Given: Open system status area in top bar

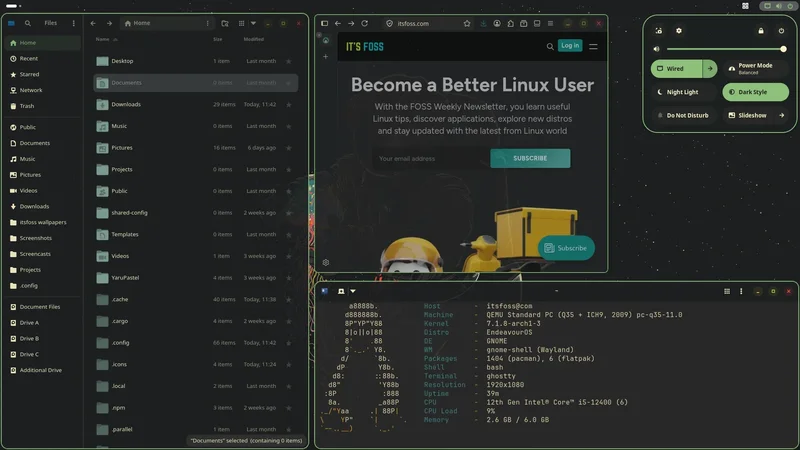Looking at the screenshot, I should 779,6.
